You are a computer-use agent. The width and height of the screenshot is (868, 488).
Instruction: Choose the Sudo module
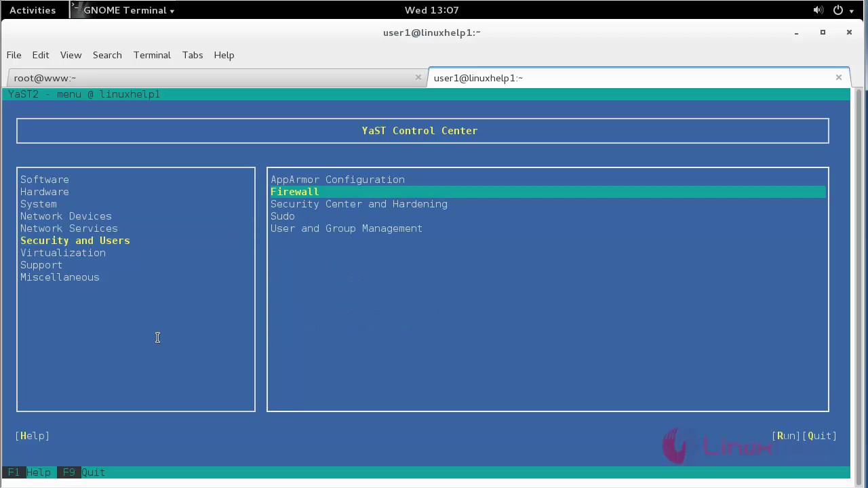[283, 216]
